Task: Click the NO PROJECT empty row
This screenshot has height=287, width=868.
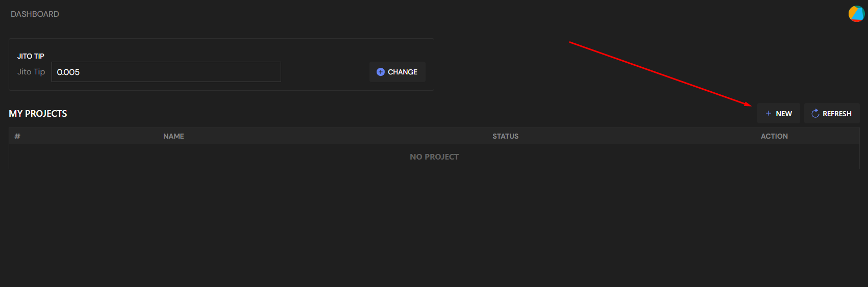Action: pos(434,157)
